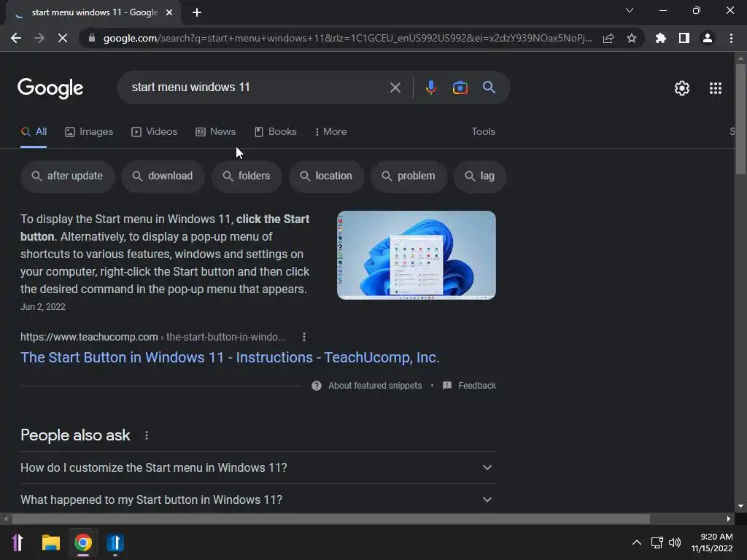The image size is (747, 560).
Task: Switch to the Videos tab
Action: (155, 132)
